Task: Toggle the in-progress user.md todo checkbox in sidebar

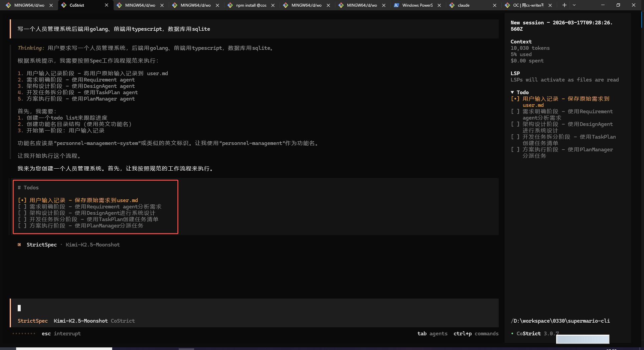Action: click(x=515, y=99)
